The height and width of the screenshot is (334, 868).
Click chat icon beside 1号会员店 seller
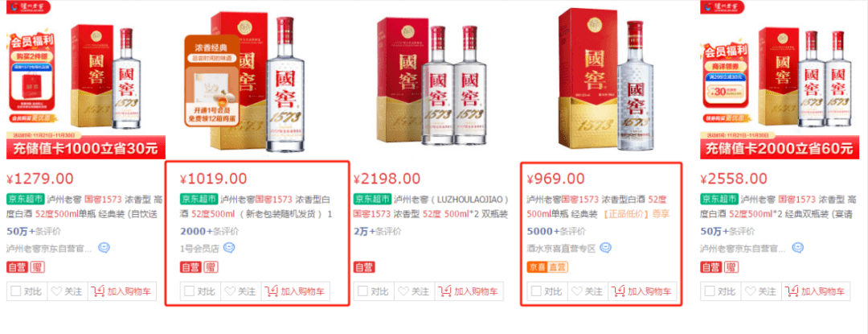click(x=228, y=248)
